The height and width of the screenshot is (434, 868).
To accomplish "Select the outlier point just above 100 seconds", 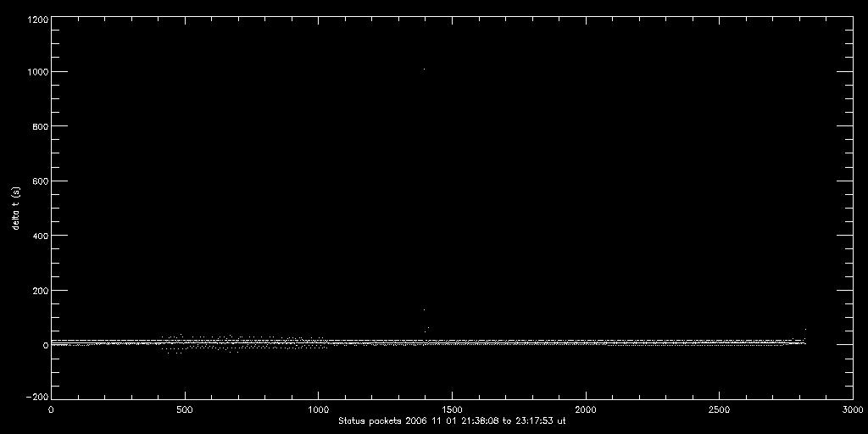I will pos(424,309).
